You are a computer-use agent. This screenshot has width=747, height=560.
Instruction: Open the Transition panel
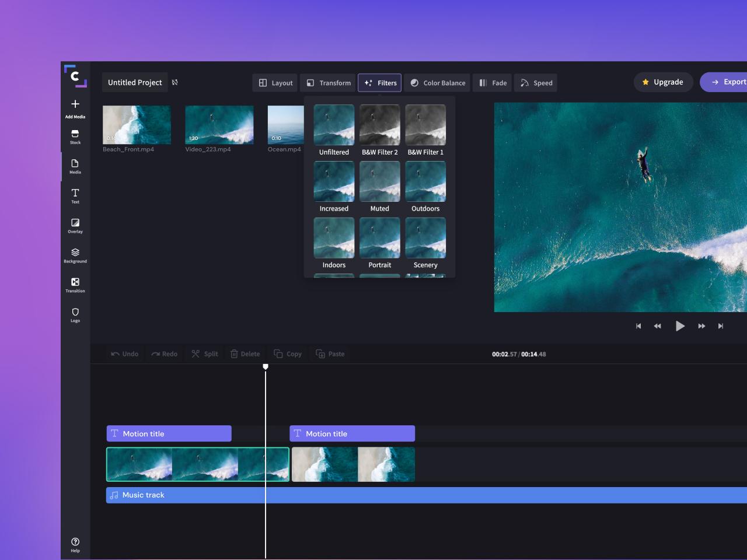[x=75, y=285]
